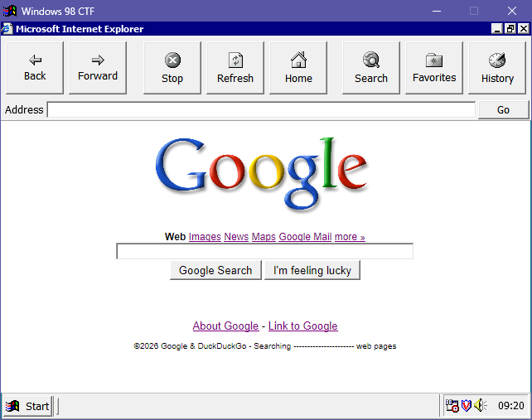Screen dimensions: 532x420
Task: Open the News link
Action: point(236,236)
